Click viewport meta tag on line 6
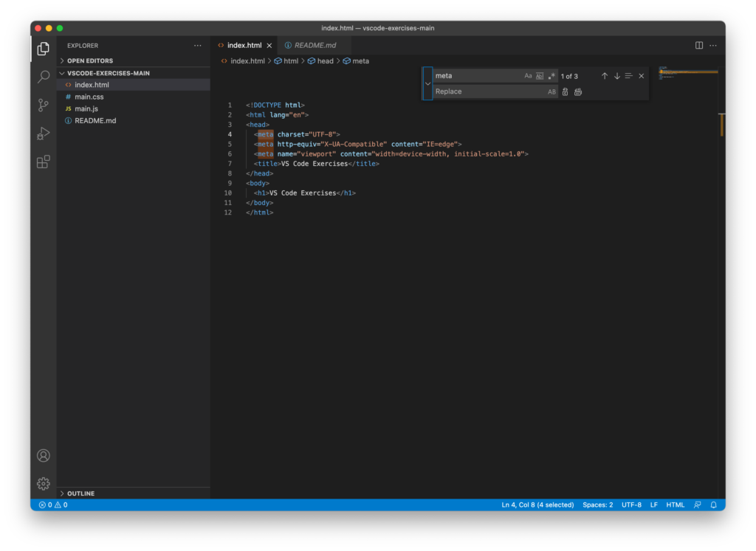756x551 pixels. pyautogui.click(x=391, y=154)
